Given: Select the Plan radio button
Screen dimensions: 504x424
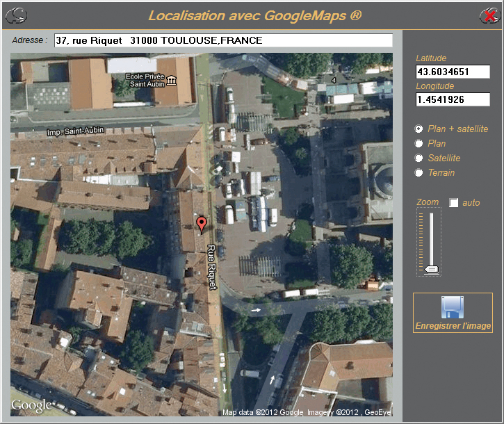Looking at the screenshot, I should point(418,143).
